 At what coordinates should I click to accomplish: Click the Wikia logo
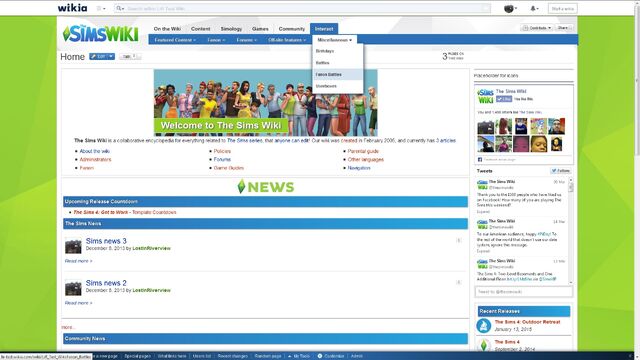point(72,8)
